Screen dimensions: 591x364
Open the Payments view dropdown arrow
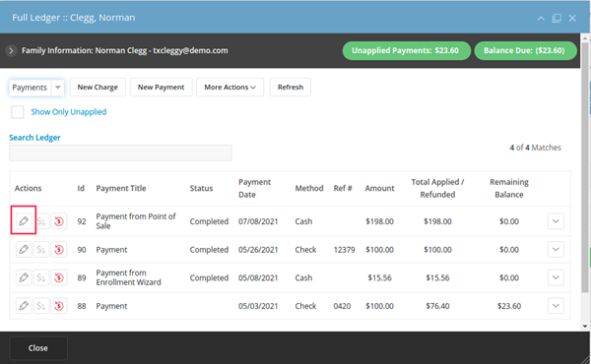58,88
